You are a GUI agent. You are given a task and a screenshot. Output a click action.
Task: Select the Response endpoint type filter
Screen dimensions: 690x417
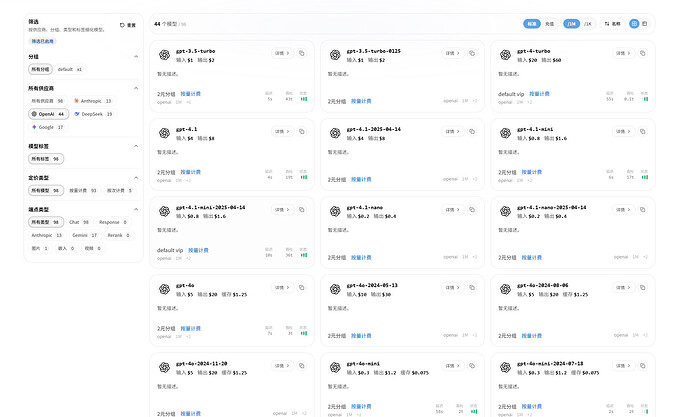point(113,223)
